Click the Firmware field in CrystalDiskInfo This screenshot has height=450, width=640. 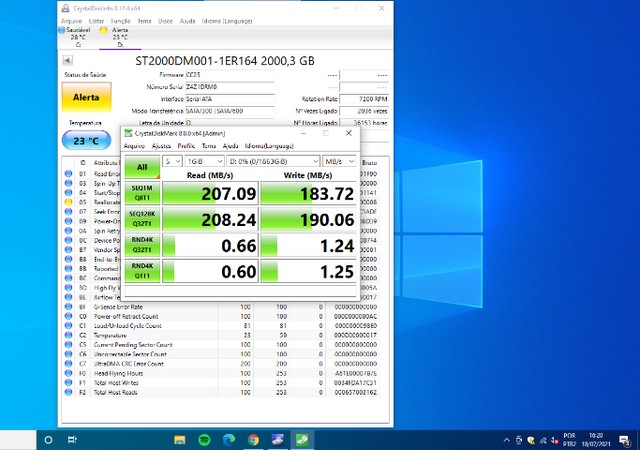pyautogui.click(x=230, y=75)
